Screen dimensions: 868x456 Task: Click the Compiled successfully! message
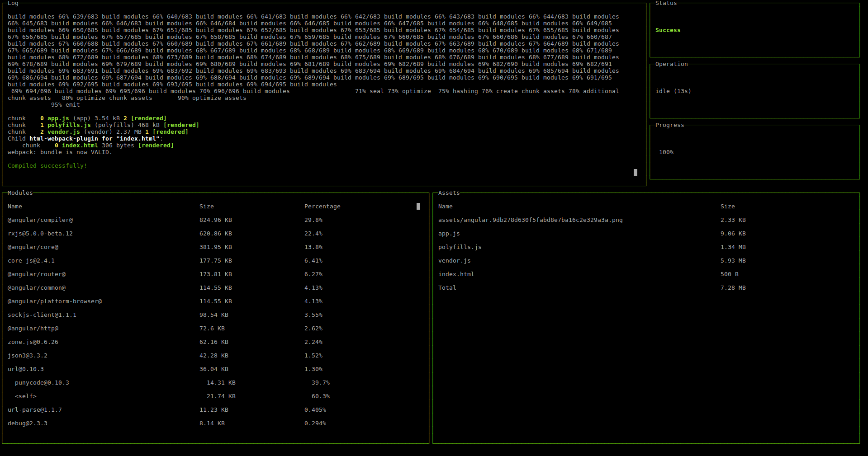point(47,166)
